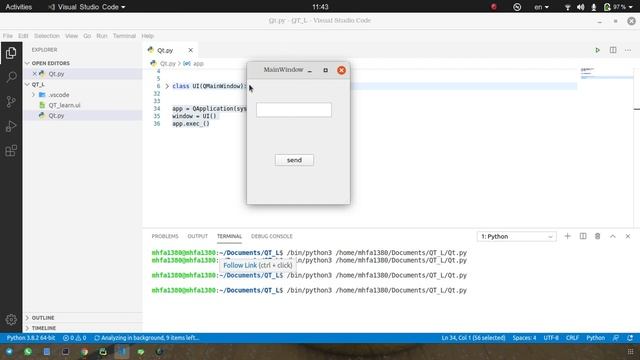This screenshot has height=360, width=640.
Task: Open the Source Control view
Action: click(11, 102)
